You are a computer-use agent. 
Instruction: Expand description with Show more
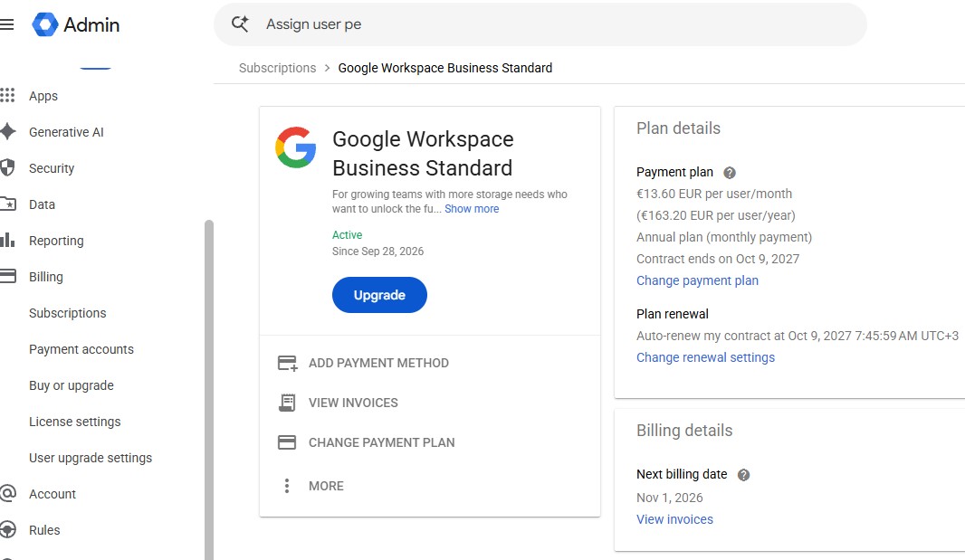(472, 209)
